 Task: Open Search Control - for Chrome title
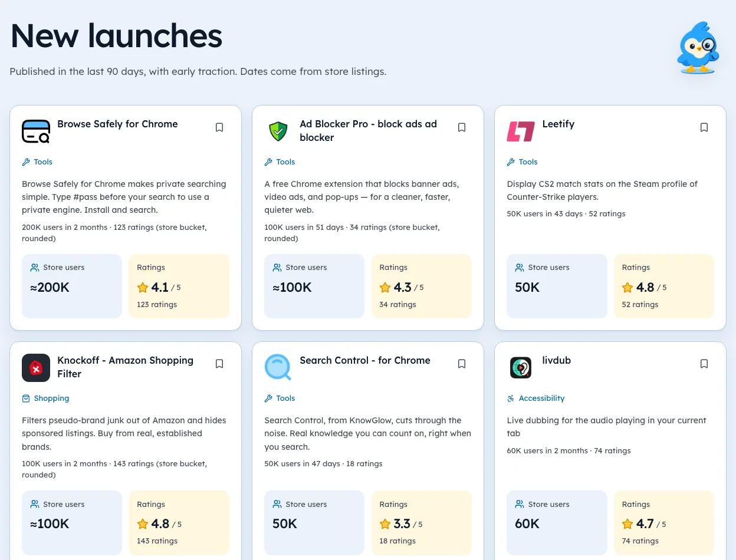(x=365, y=360)
